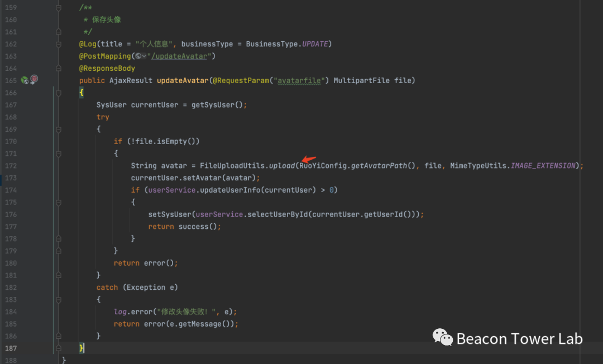Click the setSysUser call on line 176
The width and height of the screenshot is (603, 364).
pos(170,214)
